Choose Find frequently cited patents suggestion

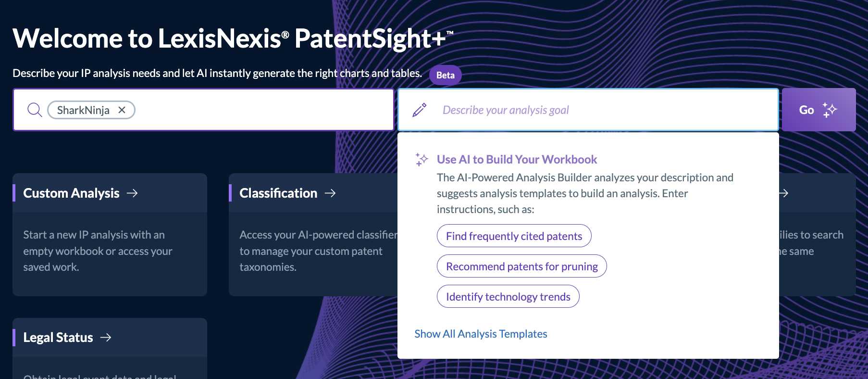click(x=514, y=236)
